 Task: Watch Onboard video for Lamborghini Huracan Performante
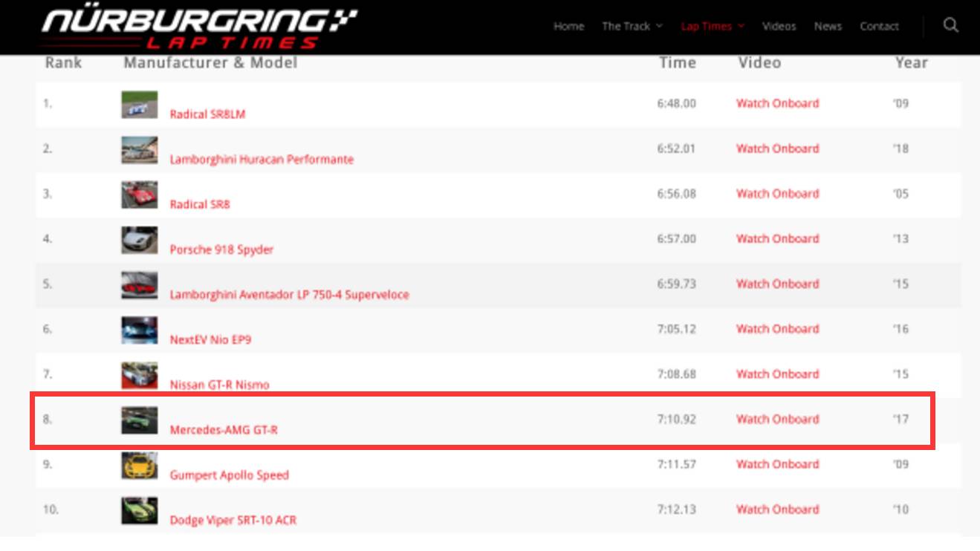click(x=777, y=149)
